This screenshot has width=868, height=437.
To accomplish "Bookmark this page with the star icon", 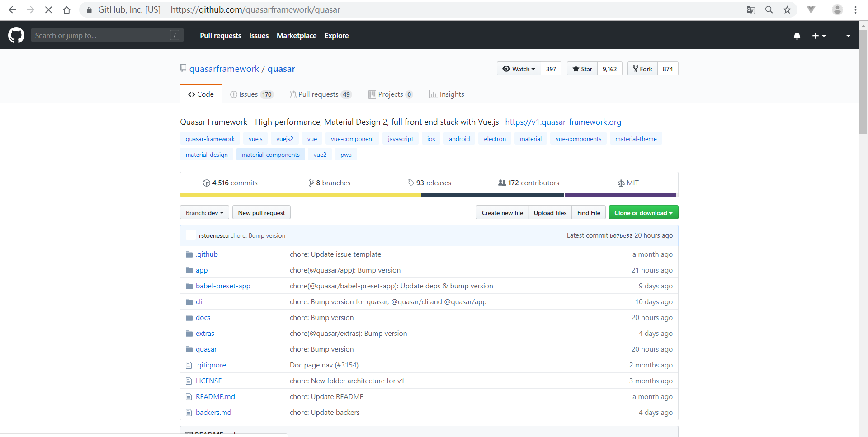I will click(x=787, y=9).
